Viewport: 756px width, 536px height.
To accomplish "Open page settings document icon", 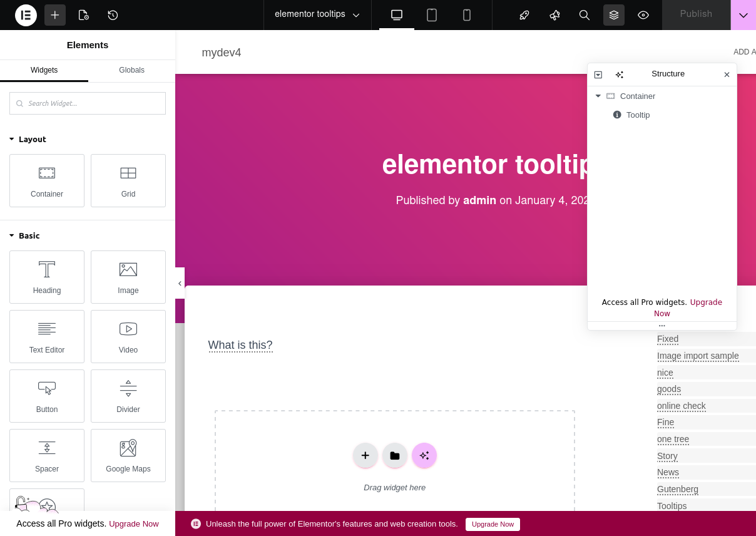I will 83,15.
